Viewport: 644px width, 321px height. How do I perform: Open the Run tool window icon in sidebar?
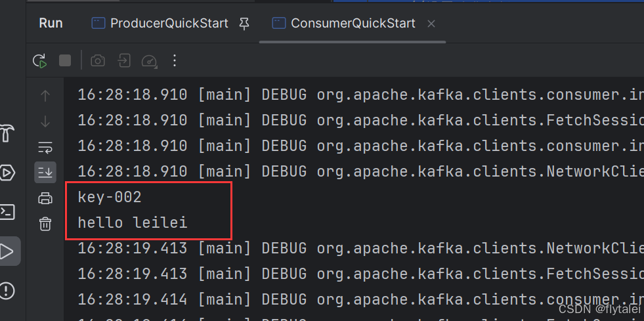pos(9,251)
